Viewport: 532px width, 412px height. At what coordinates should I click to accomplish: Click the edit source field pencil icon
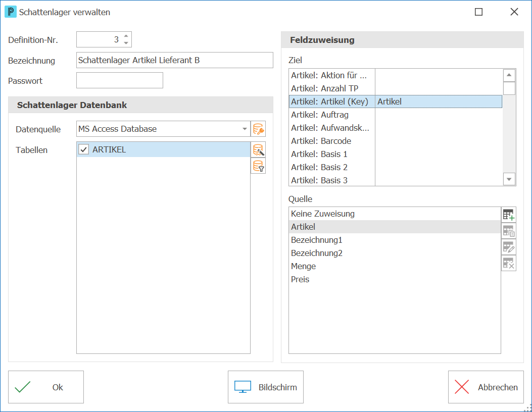coord(509,247)
